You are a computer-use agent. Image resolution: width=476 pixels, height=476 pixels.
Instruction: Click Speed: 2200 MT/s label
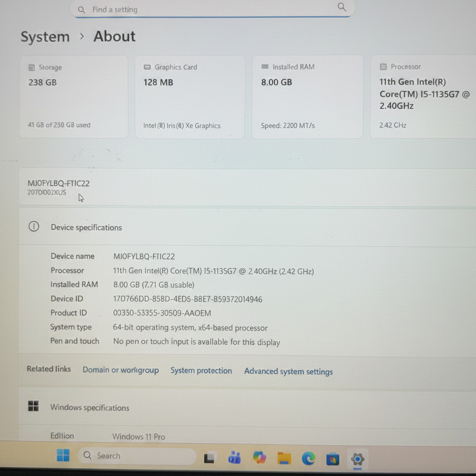tap(288, 126)
